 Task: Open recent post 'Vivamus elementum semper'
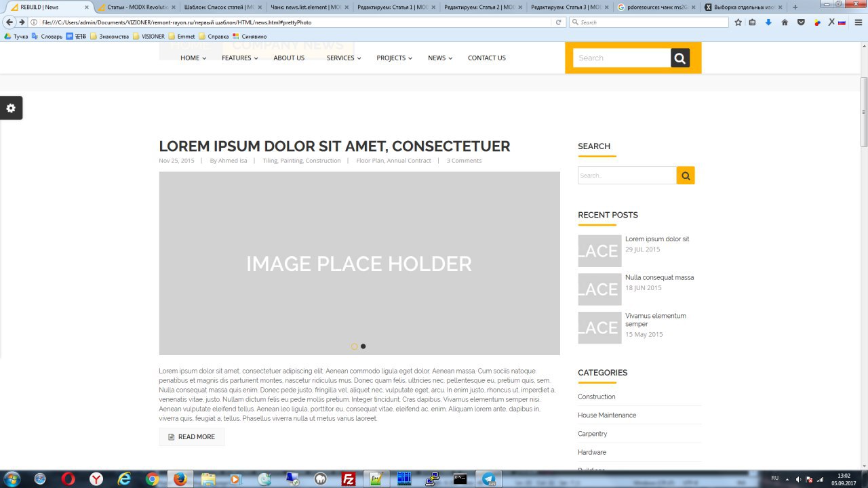coord(656,320)
